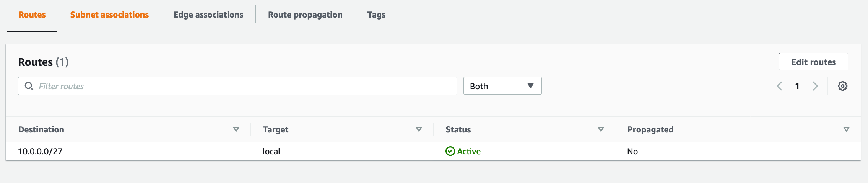
Task: Open the Both filter dropdown
Action: 502,86
